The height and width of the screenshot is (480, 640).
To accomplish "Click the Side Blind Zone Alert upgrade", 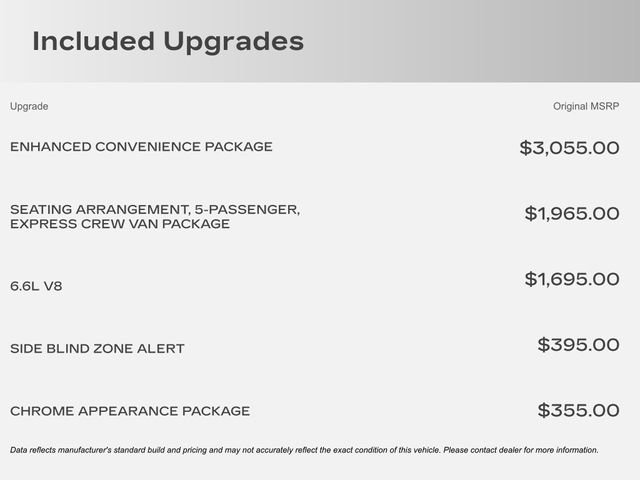I will coord(97,349).
